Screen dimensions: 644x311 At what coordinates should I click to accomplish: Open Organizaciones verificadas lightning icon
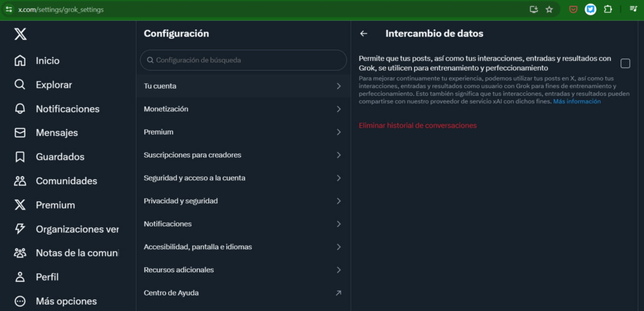pos(20,229)
